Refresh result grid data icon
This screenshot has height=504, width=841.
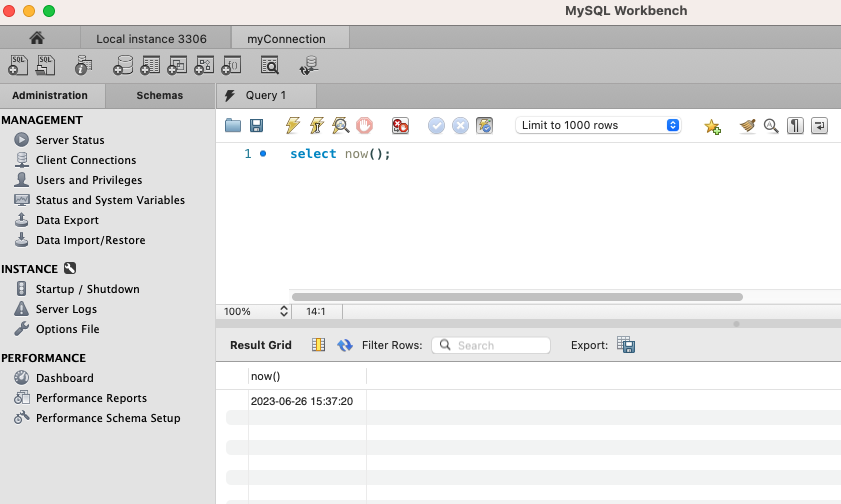344,345
